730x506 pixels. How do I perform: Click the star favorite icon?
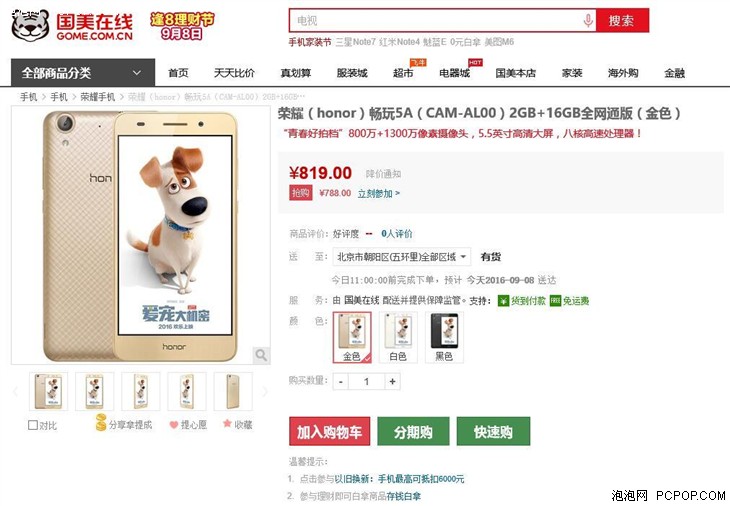point(227,424)
